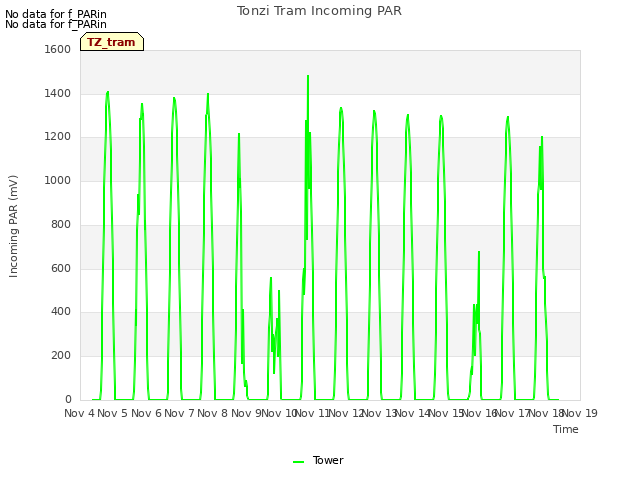The image size is (640, 480).
Task: Click the green Tower legend line swatch
Action: (299, 462)
